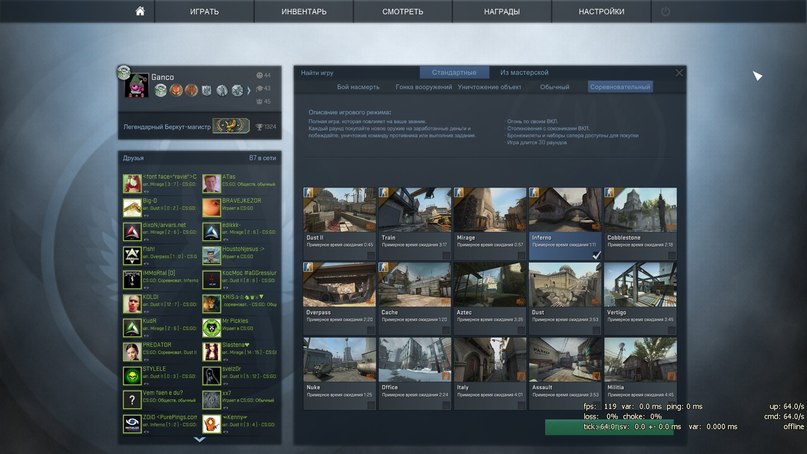Image resolution: width=807 pixels, height=454 pixels.
Task: Select the Italy map thumbnail
Action: 489,360
